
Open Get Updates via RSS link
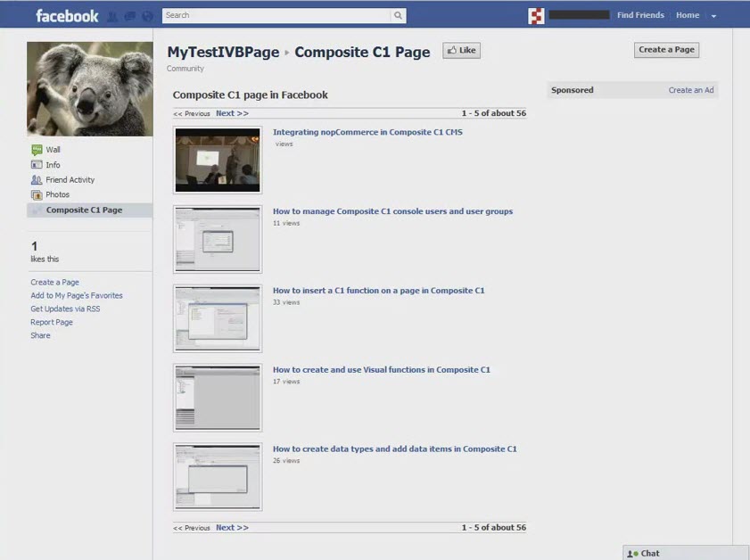(x=65, y=309)
